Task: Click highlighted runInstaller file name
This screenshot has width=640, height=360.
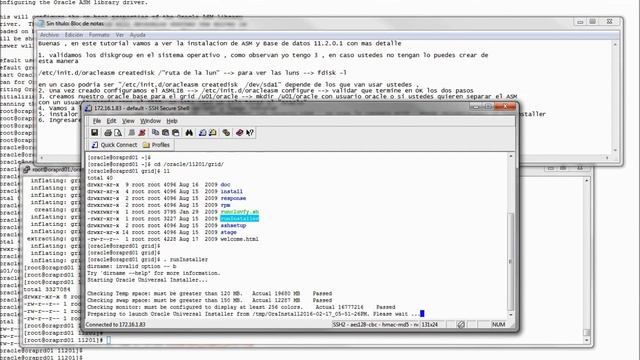Action: [240, 219]
